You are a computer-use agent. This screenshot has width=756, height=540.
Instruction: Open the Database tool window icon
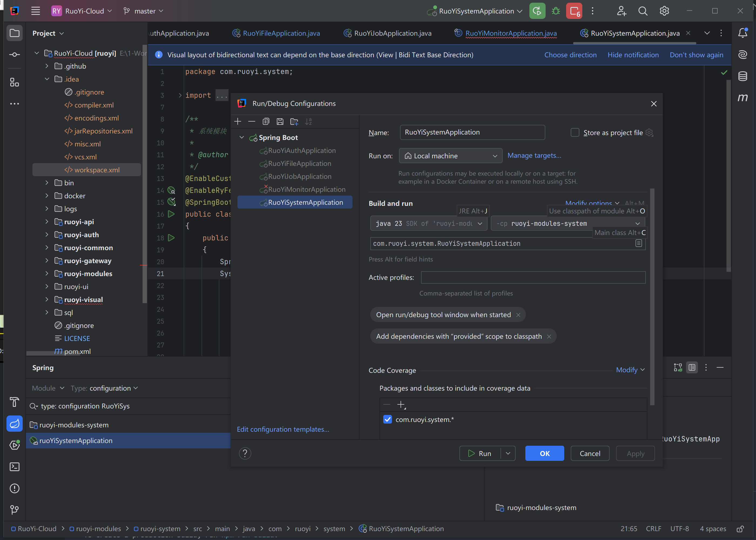pyautogui.click(x=743, y=76)
